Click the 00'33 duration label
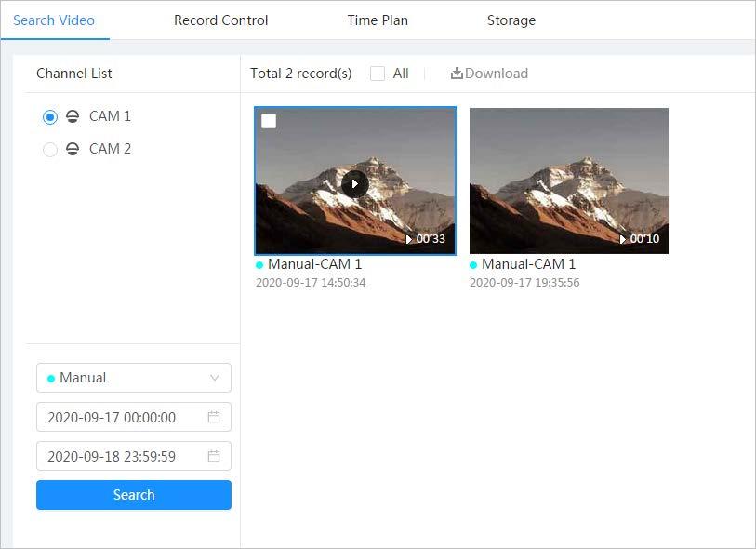The width and height of the screenshot is (756, 549). click(431, 239)
